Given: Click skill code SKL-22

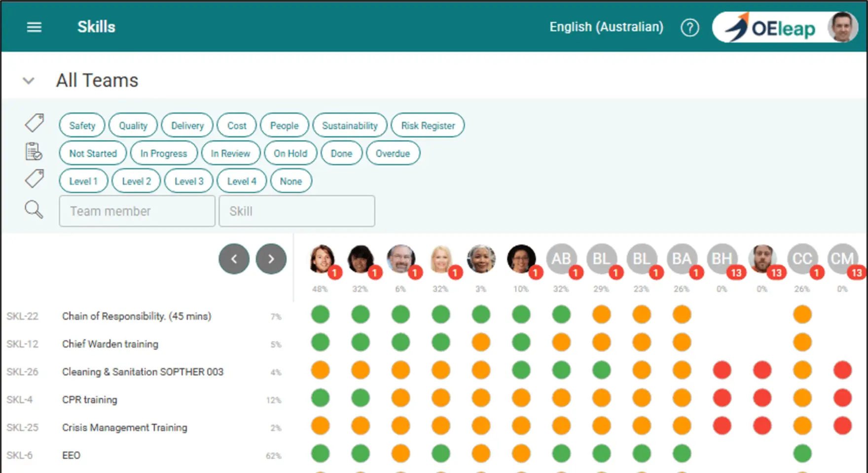Looking at the screenshot, I should pyautogui.click(x=22, y=316).
